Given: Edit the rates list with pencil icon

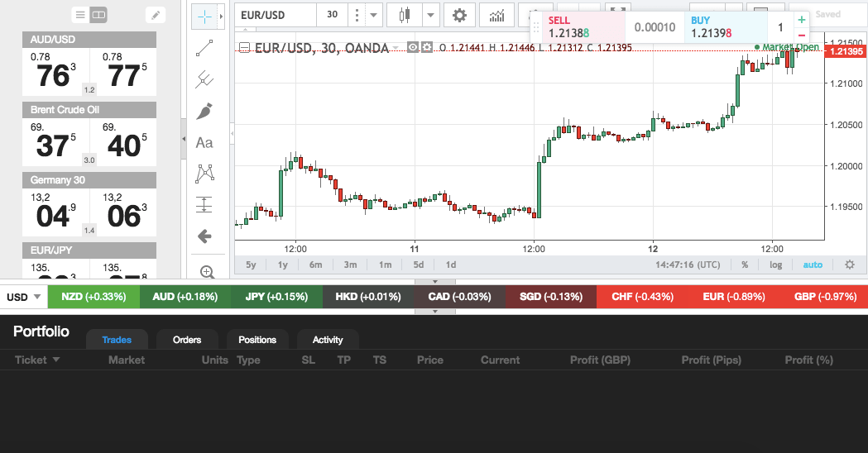Looking at the screenshot, I should pyautogui.click(x=156, y=15).
